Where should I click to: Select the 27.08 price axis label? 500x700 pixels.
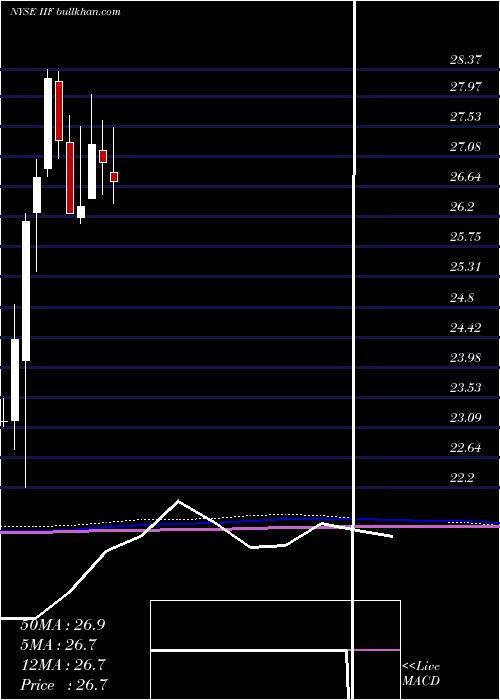click(466, 146)
